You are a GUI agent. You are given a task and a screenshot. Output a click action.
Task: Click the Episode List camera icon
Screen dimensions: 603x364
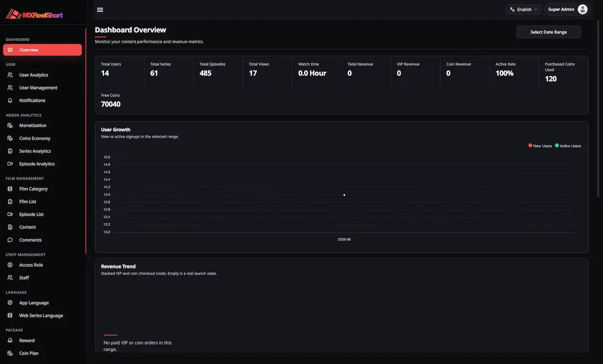10,214
